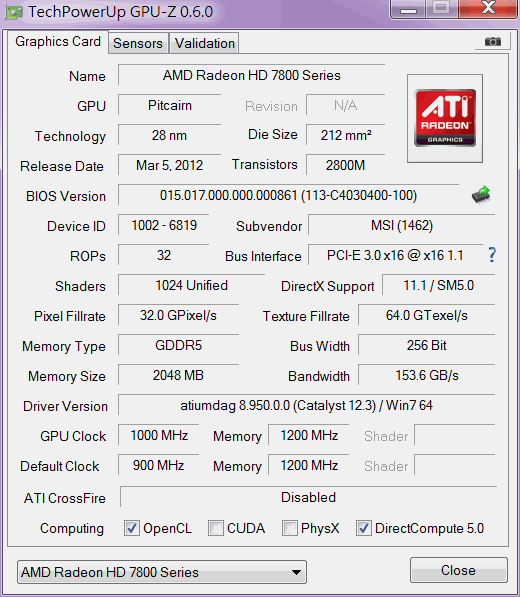
Task: Click the ATI Radeon logo
Action: (x=445, y=118)
